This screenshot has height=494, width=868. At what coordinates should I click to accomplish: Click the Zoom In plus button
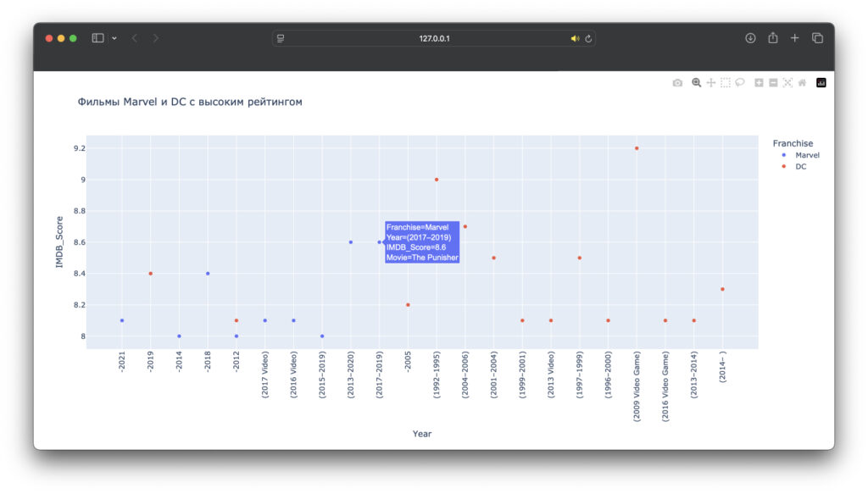click(759, 83)
